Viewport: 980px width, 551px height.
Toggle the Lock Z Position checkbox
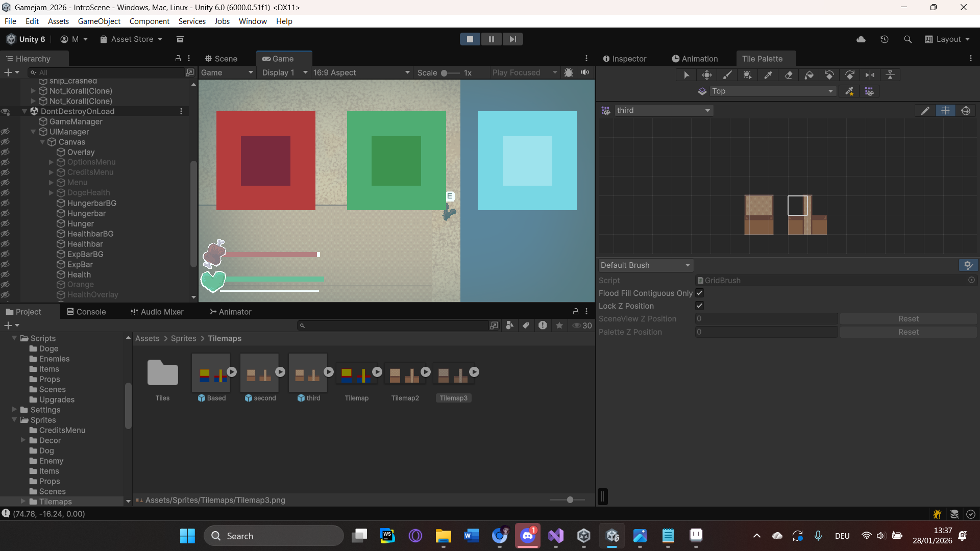[x=699, y=306]
